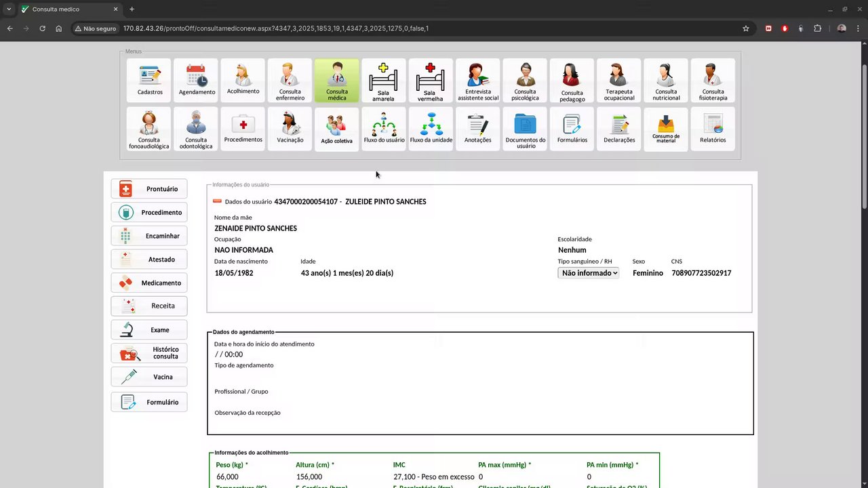868x488 pixels.
Task: Click the Altura value 156,000
Action: [309, 477]
